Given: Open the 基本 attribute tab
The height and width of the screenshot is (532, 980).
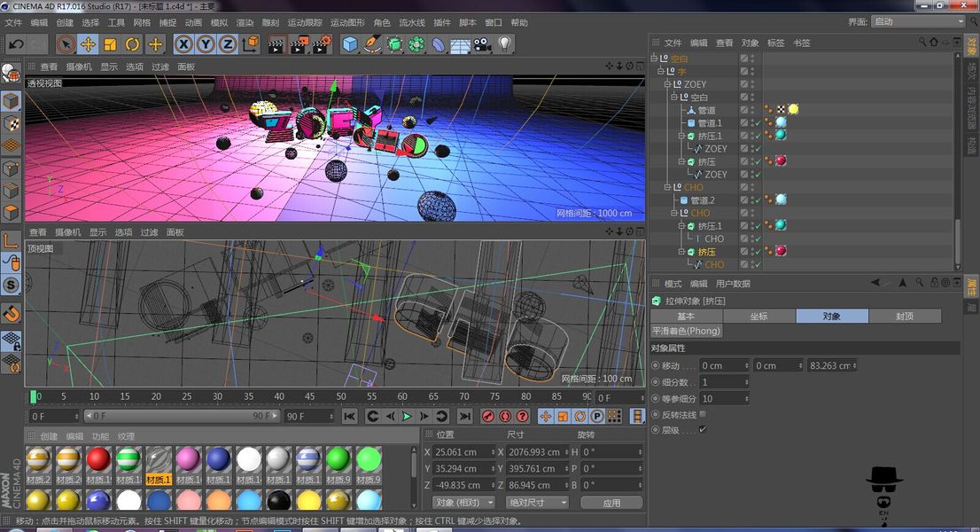Looking at the screenshot, I should (x=686, y=317).
